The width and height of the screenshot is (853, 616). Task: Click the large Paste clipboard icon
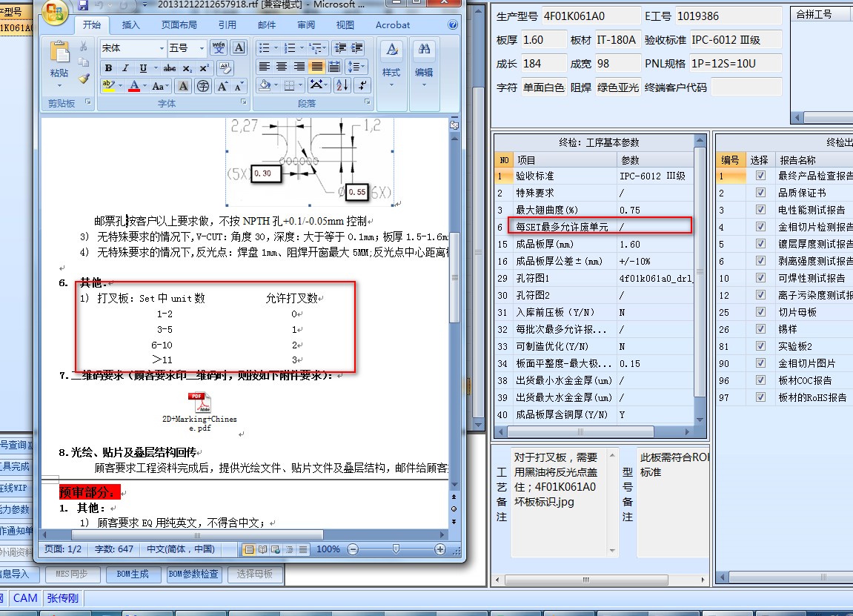59,53
